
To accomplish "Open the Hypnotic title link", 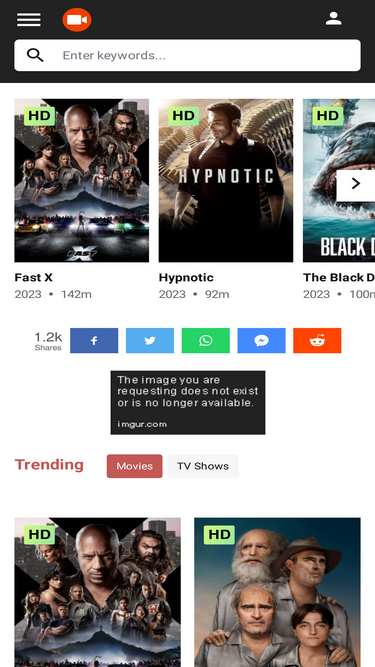I will pos(186,277).
